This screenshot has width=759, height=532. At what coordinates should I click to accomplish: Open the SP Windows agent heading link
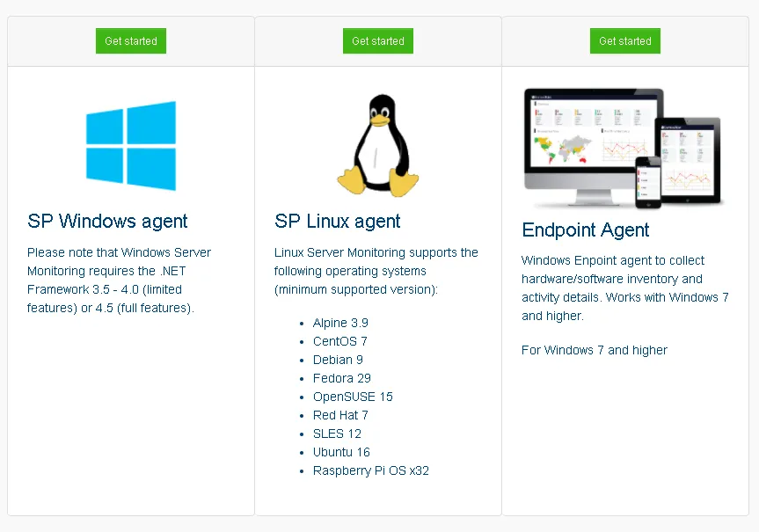click(106, 222)
